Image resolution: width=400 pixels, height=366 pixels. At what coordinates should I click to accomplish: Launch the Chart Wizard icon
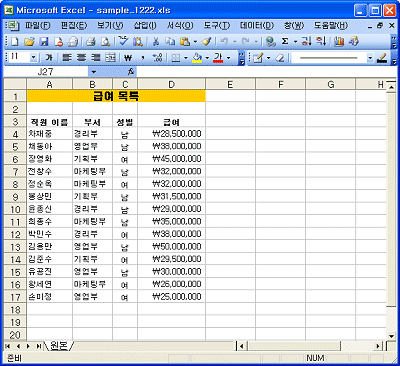(339, 41)
